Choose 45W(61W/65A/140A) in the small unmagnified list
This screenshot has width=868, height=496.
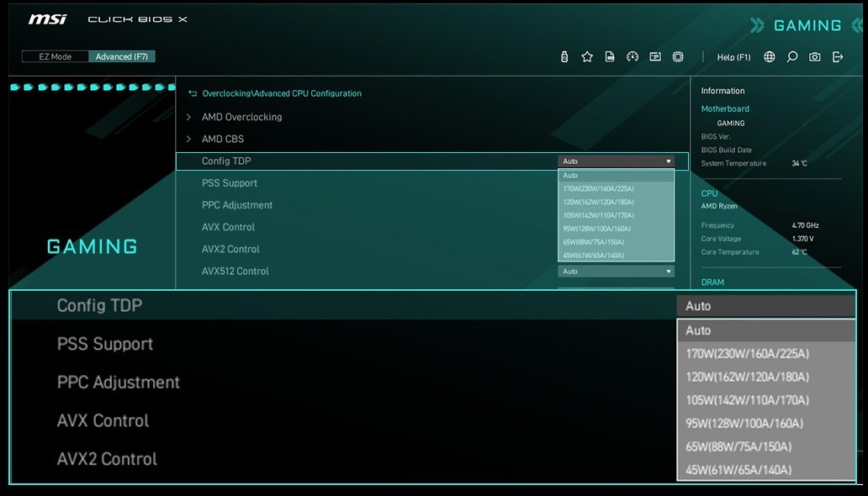click(x=617, y=255)
